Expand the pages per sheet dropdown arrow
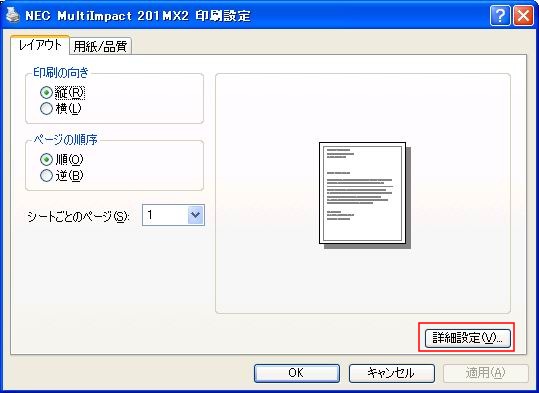 [196, 215]
